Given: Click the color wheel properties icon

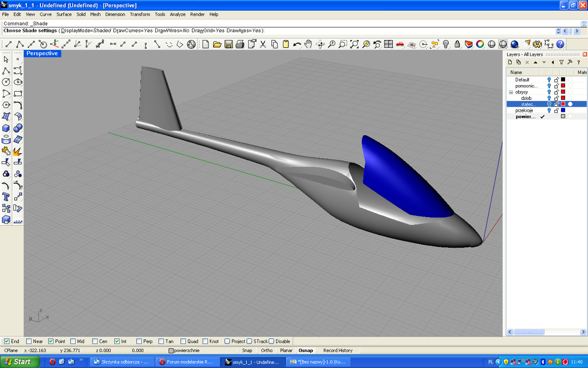Looking at the screenshot, I should [x=480, y=44].
